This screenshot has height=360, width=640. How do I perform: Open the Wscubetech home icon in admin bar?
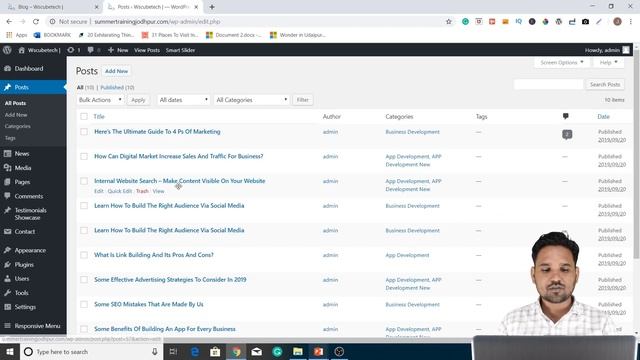coord(22,50)
